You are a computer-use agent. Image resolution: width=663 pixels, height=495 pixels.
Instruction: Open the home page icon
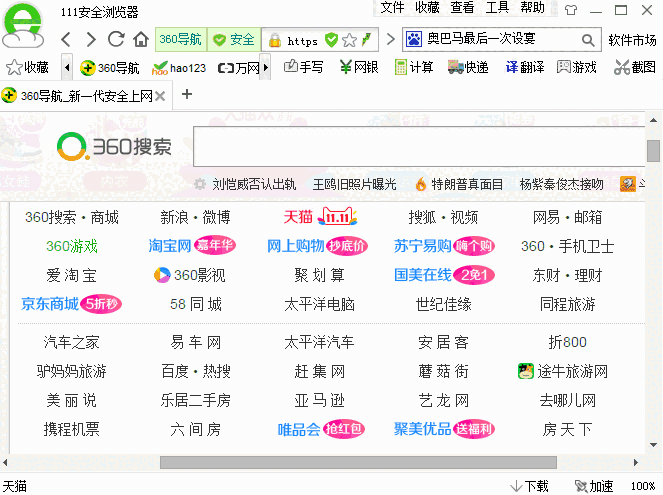(141, 39)
